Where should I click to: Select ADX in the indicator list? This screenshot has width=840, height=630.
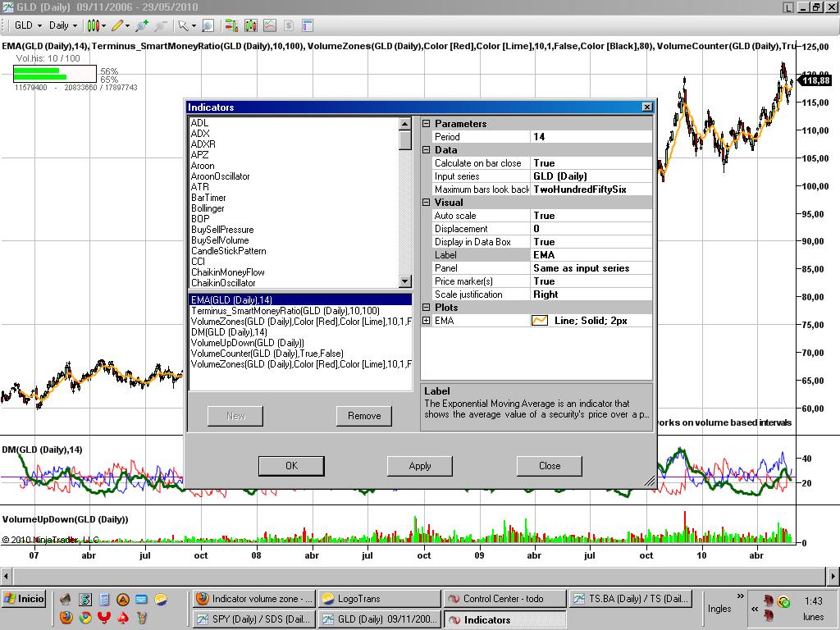(200, 134)
